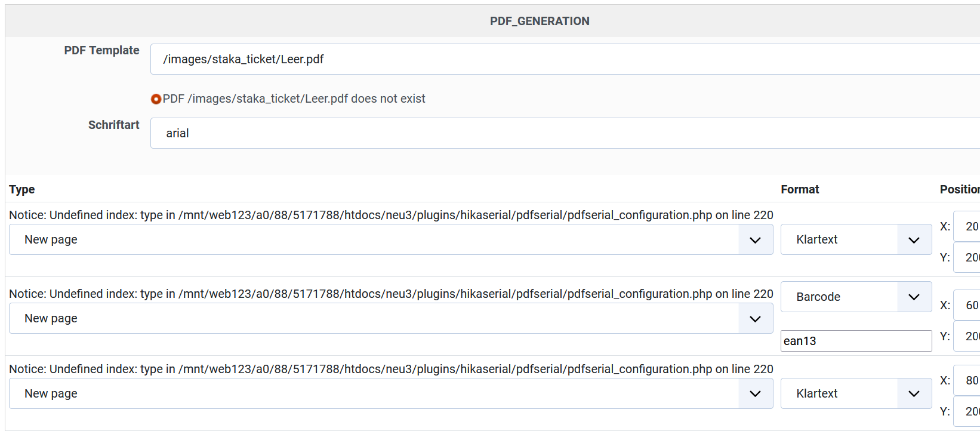980x431 pixels.
Task: Open the third row's New page type dropdown
Action: click(x=391, y=393)
